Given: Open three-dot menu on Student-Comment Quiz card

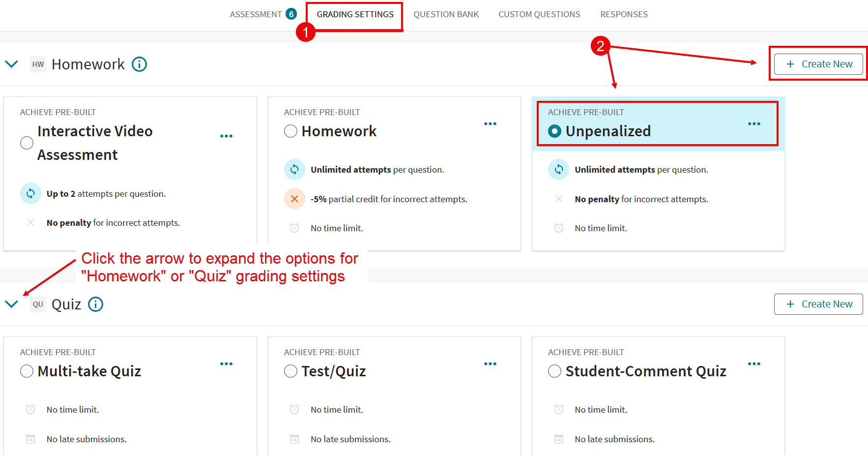Looking at the screenshot, I should point(754,364).
